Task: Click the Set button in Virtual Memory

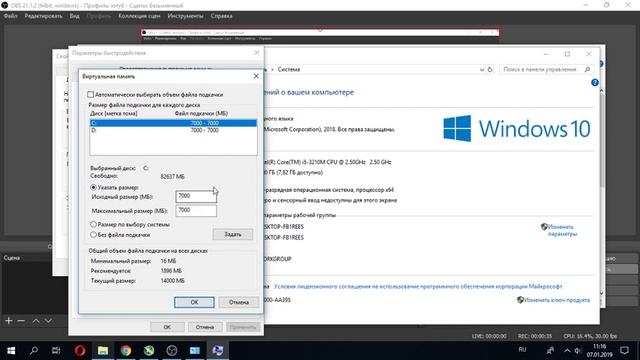Action: (233, 234)
